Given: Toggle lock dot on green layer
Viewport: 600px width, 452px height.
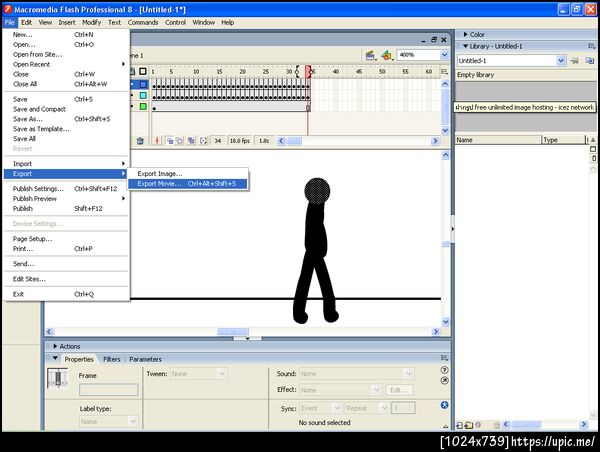Looking at the screenshot, I should coord(132,106).
